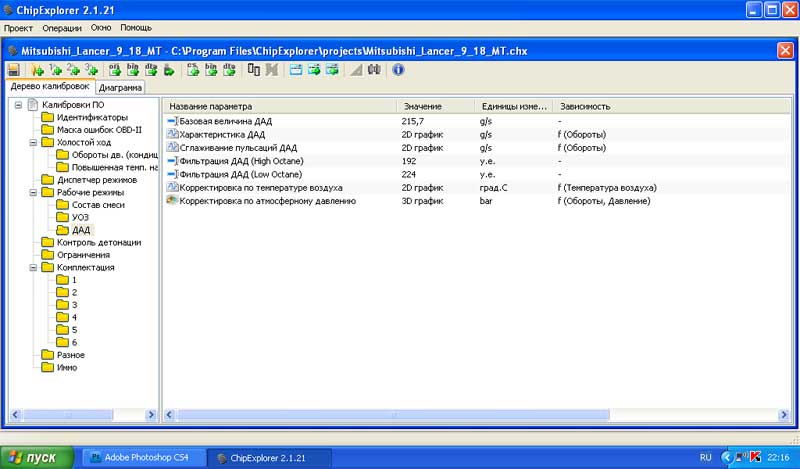Open the Операции menu
This screenshot has height=469, width=800.
62,29
